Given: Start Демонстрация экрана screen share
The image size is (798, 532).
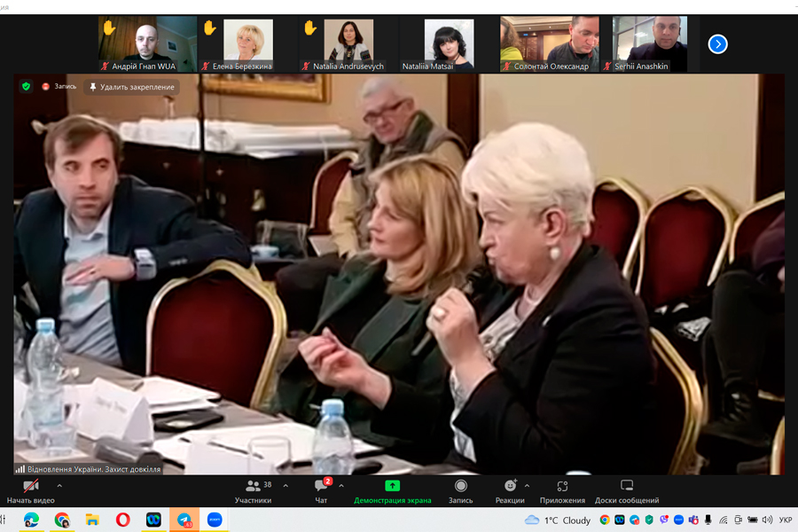Looking at the screenshot, I should point(393,492).
